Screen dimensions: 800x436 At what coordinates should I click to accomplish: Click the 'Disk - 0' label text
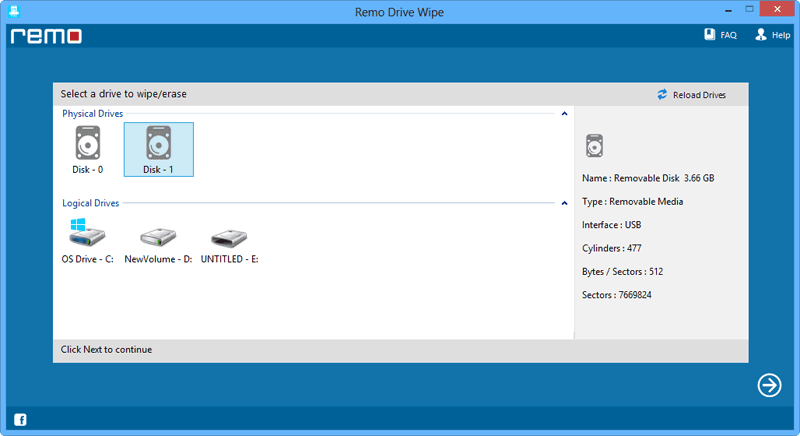tap(87, 169)
